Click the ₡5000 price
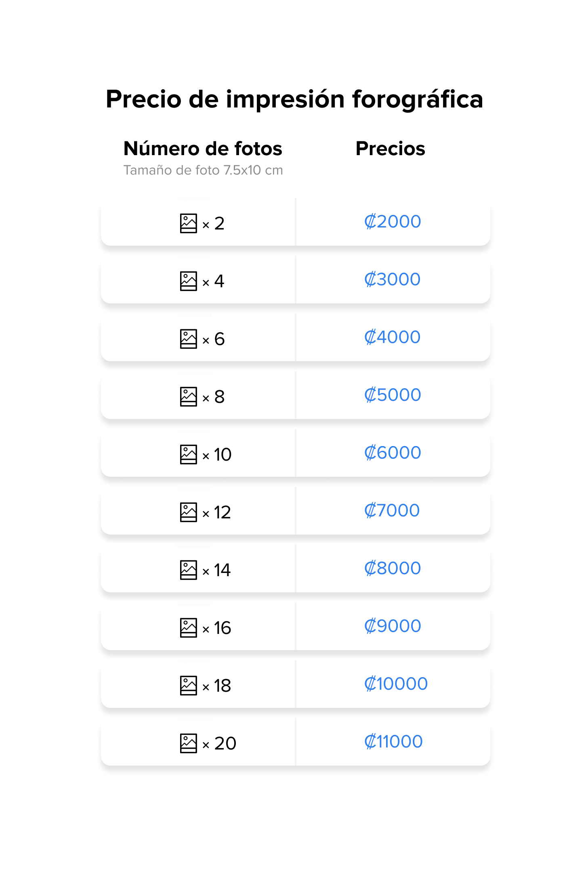The height and width of the screenshot is (880, 588). [x=393, y=395]
